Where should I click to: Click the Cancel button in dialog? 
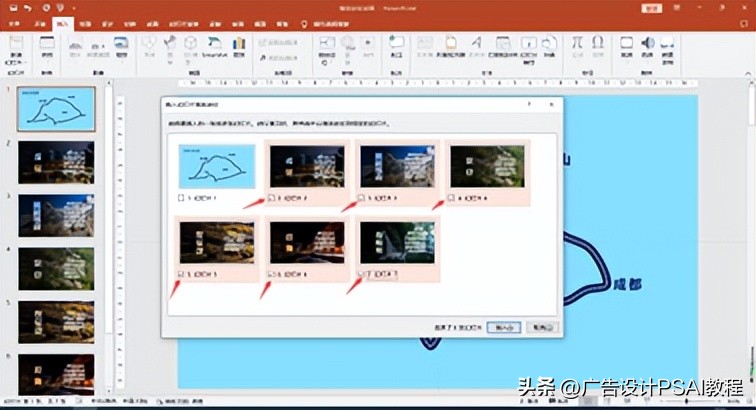point(542,328)
